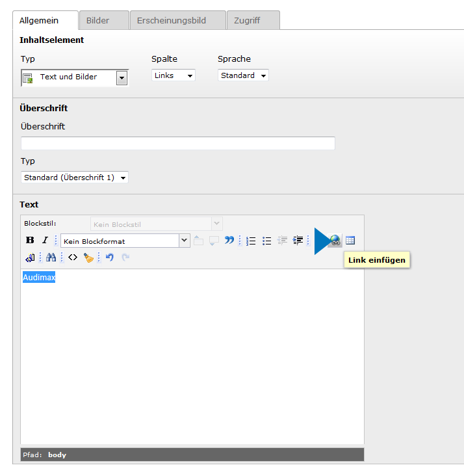Open find and replace binoculars icon
This screenshot has width=464, height=476.
point(51,258)
